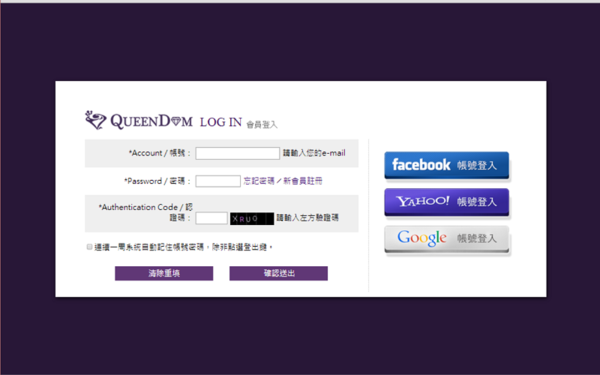Focus the Authentication Code input field
Viewport: 600px width, 375px height.
[x=211, y=218]
